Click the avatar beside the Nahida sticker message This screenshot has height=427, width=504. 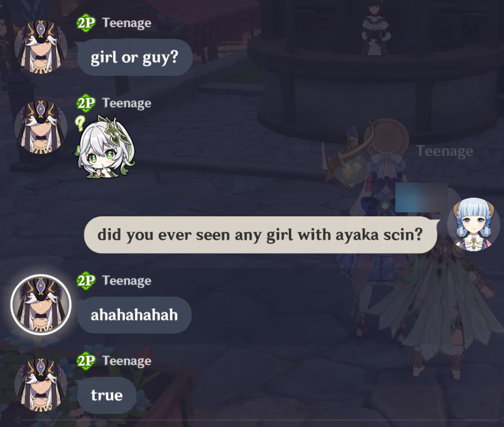(x=41, y=127)
